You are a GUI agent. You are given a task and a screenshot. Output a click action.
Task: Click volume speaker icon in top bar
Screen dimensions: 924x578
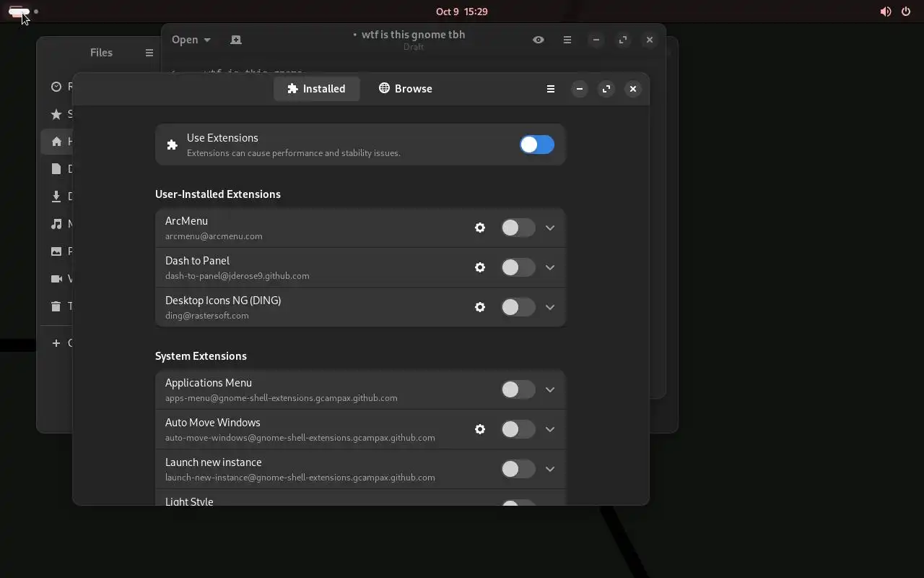coord(886,12)
